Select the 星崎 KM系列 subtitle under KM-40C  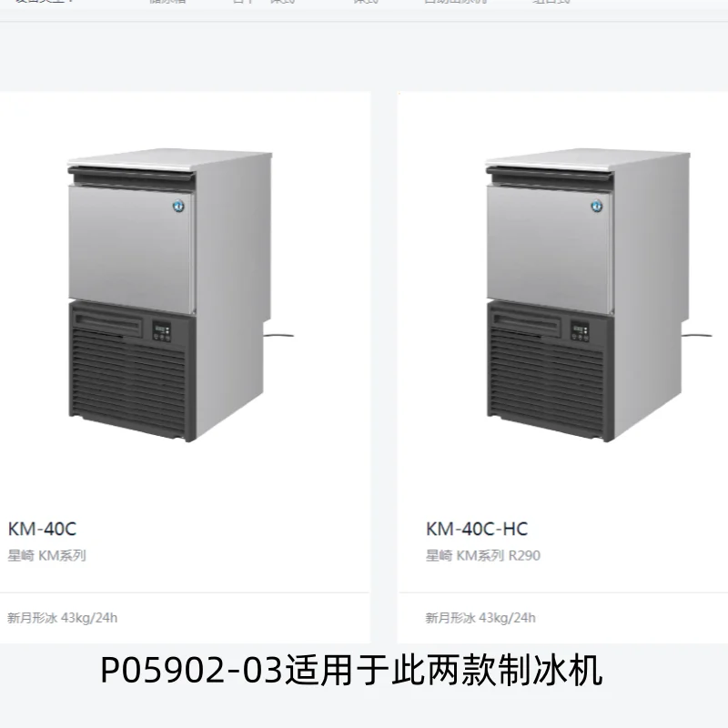47,555
